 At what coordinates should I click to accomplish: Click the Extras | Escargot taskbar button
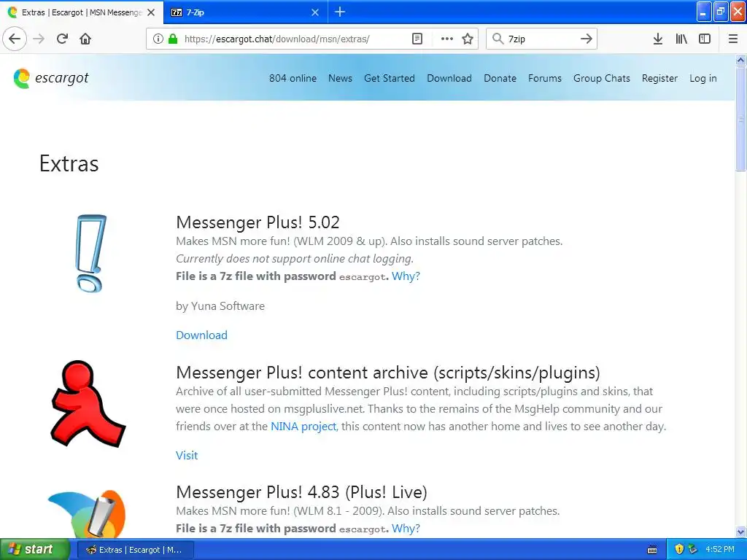[135, 550]
